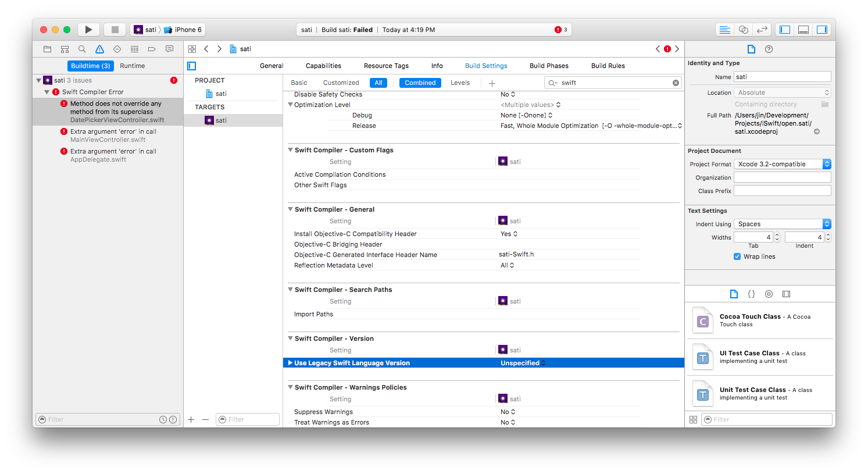This screenshot has height=474, width=868.
Task: Open the Location Absolute dropdown
Action: (783, 92)
